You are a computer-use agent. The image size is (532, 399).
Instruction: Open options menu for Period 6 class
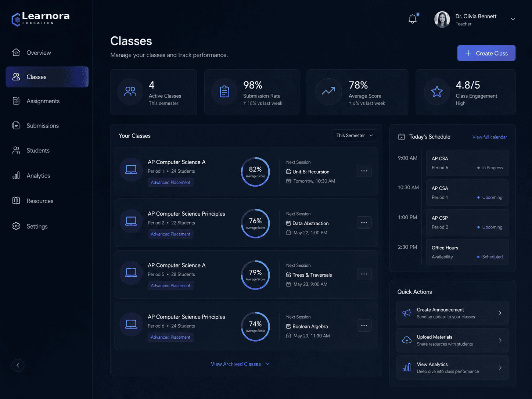pos(364,326)
